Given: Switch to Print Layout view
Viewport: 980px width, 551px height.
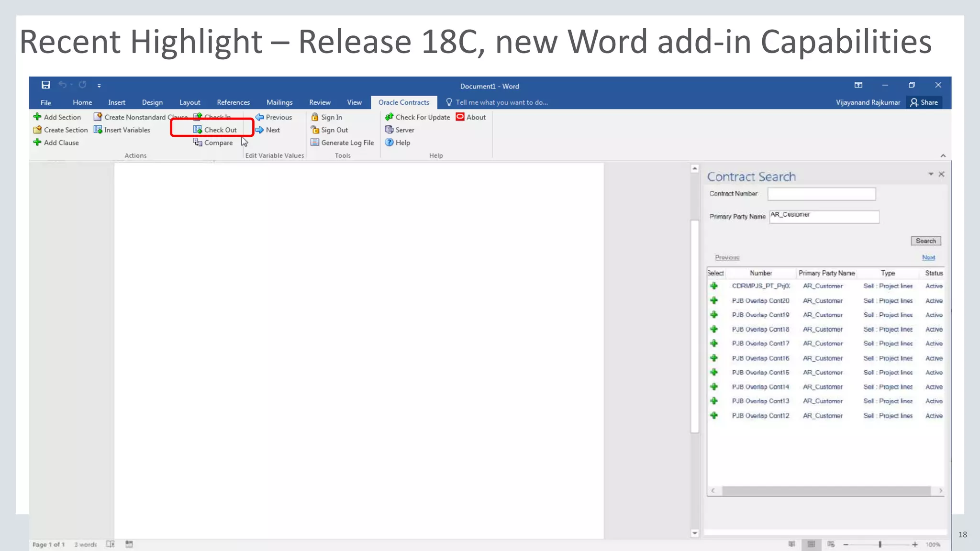Looking at the screenshot, I should [811, 544].
